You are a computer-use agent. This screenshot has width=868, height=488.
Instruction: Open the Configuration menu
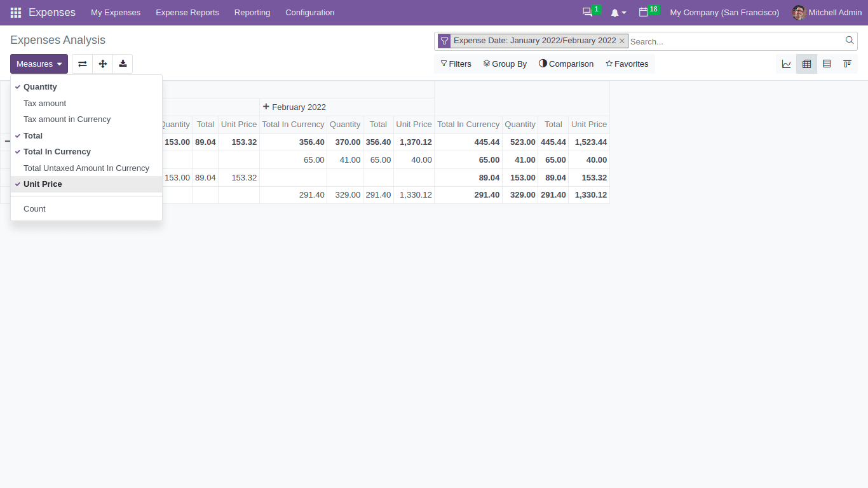pos(309,12)
